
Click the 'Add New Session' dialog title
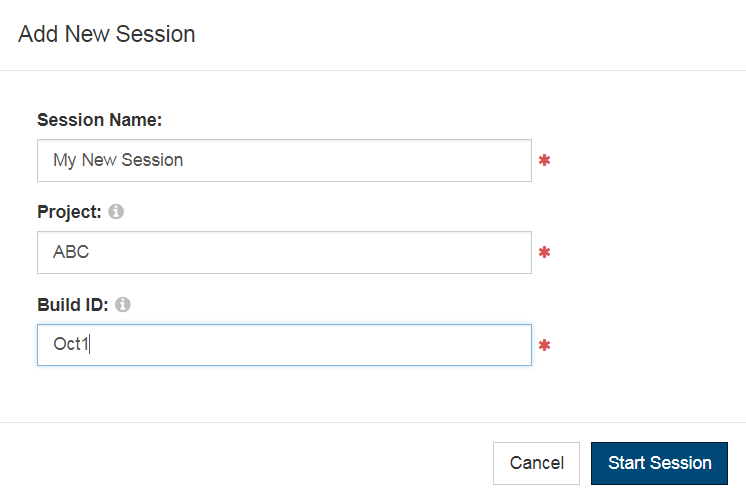[107, 34]
